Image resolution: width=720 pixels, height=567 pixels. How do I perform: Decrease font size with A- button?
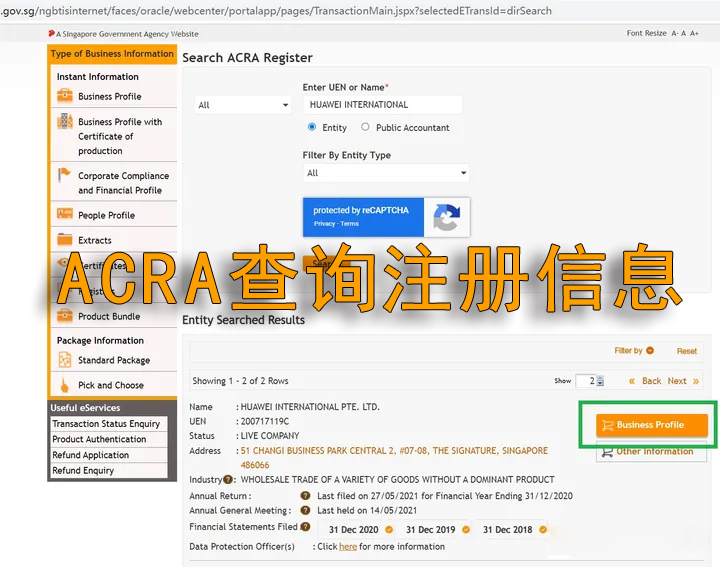coord(675,33)
